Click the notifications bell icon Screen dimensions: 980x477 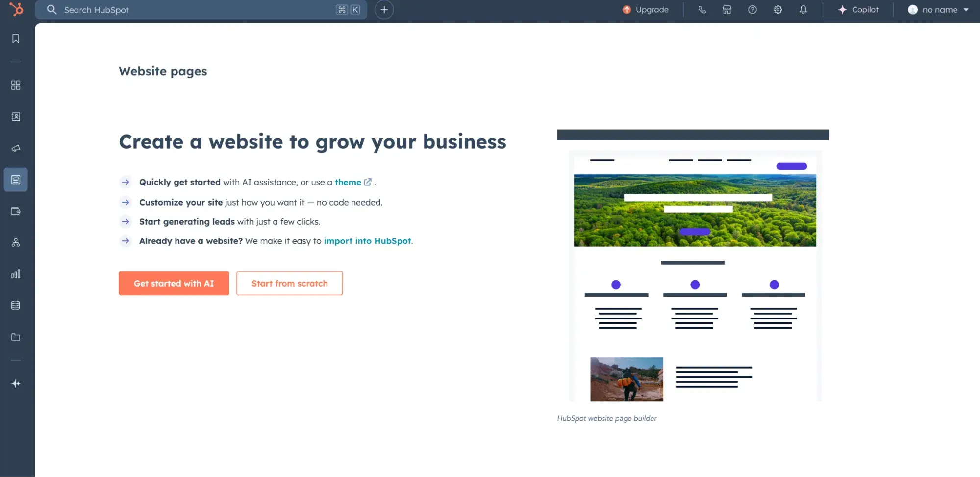coord(803,10)
